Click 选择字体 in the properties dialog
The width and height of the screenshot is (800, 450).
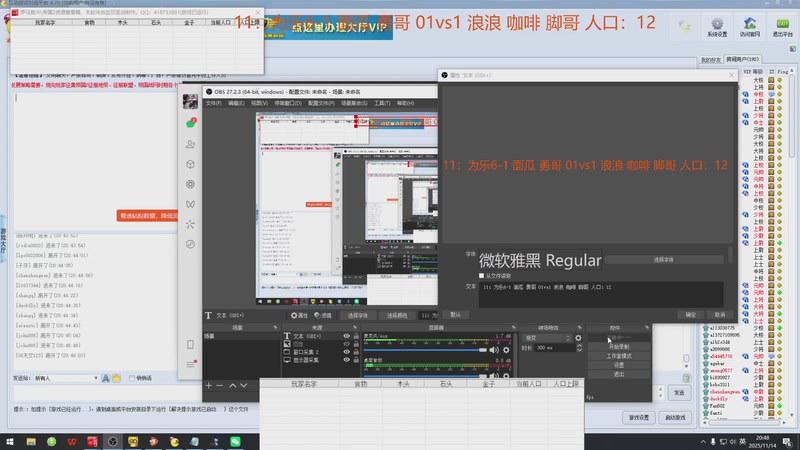coord(663,260)
